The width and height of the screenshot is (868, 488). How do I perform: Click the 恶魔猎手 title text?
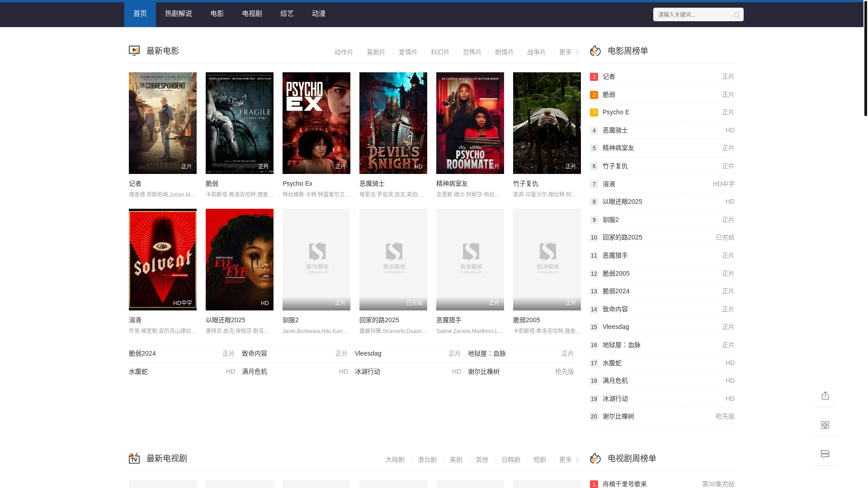[449, 320]
